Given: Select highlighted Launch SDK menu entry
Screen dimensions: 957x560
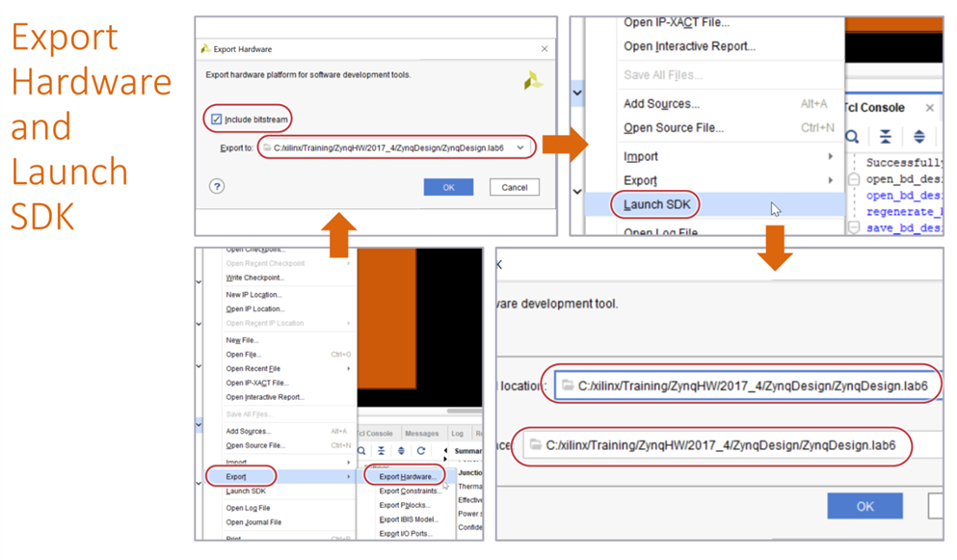Looking at the screenshot, I should point(715,204).
